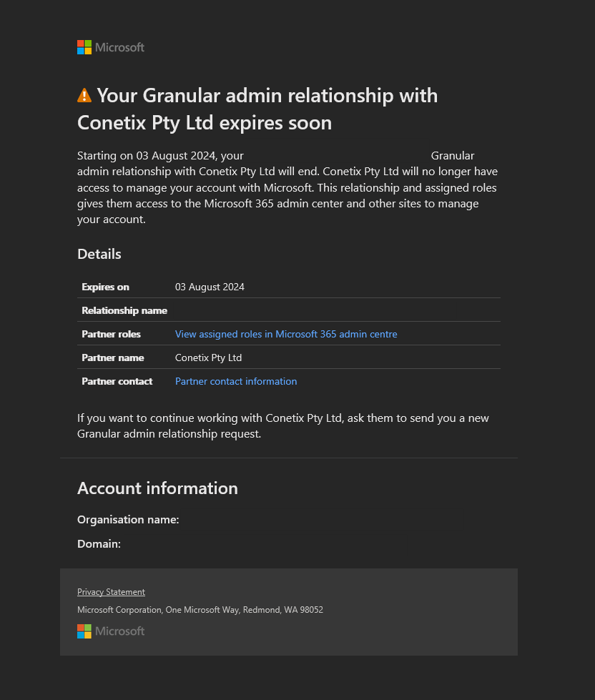Click the Relationship name row label

[x=124, y=310]
